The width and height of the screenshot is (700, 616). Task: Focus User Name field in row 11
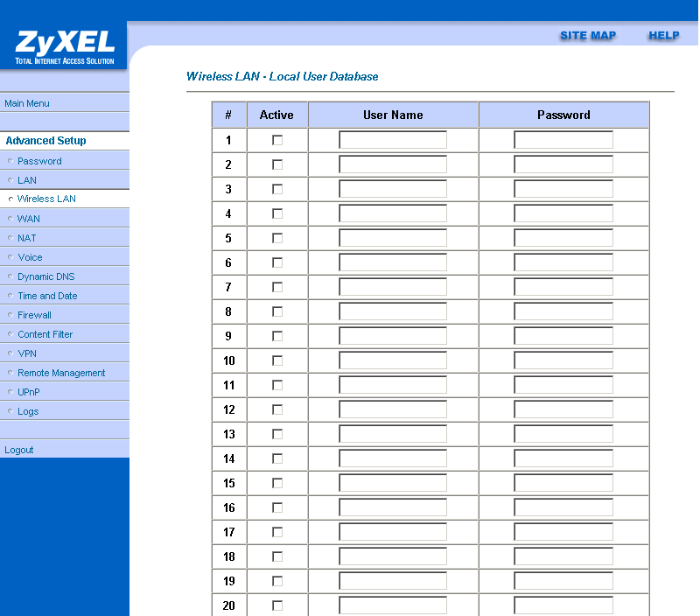click(393, 385)
